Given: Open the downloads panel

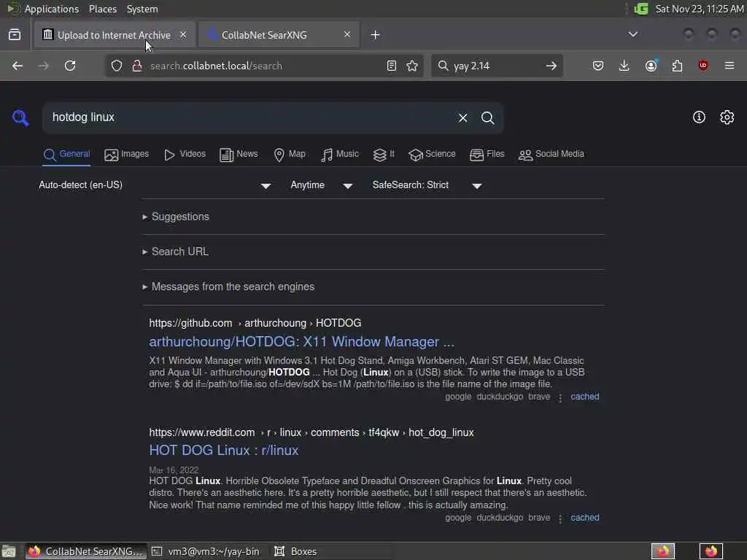Looking at the screenshot, I should click(624, 66).
